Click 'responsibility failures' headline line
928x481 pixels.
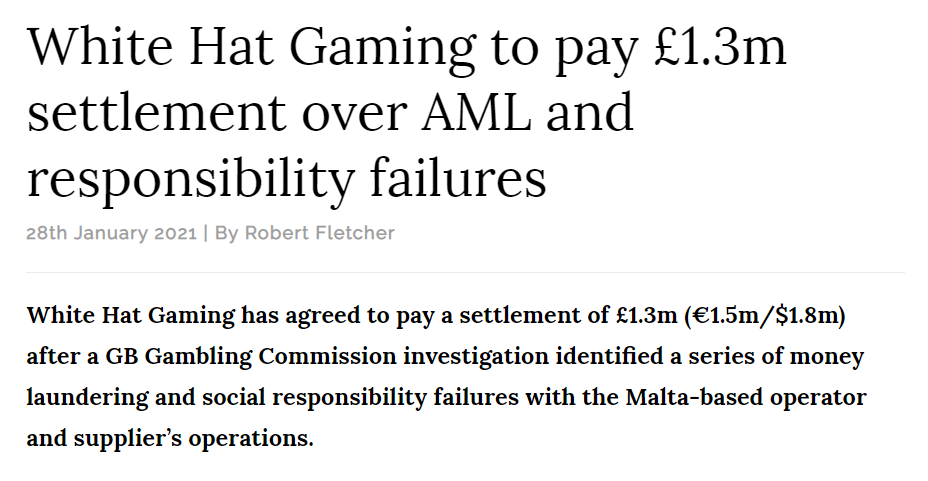[286, 178]
